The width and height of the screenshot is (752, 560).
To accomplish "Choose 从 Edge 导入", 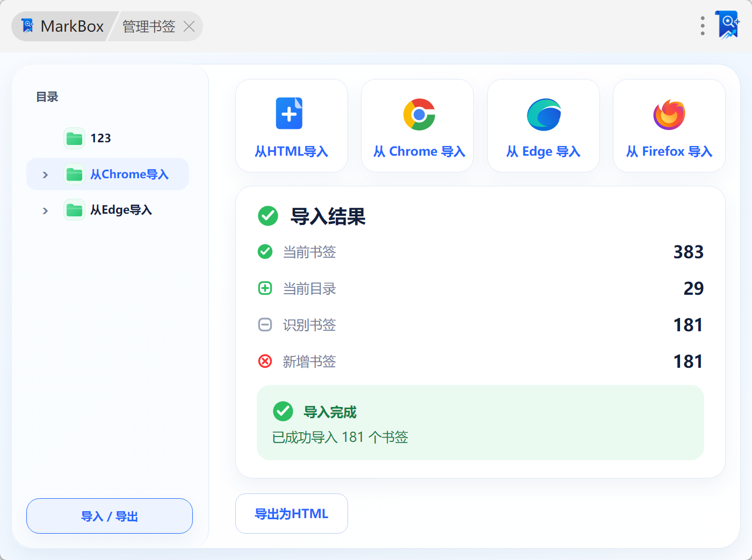I will (544, 126).
